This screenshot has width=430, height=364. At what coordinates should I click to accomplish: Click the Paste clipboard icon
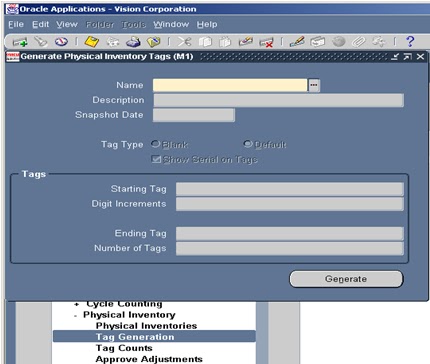[225, 42]
